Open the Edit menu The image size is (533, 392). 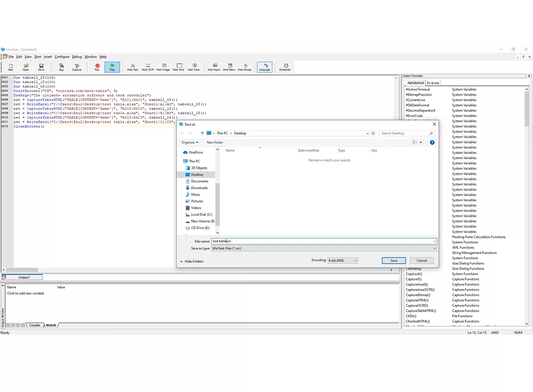pos(19,57)
